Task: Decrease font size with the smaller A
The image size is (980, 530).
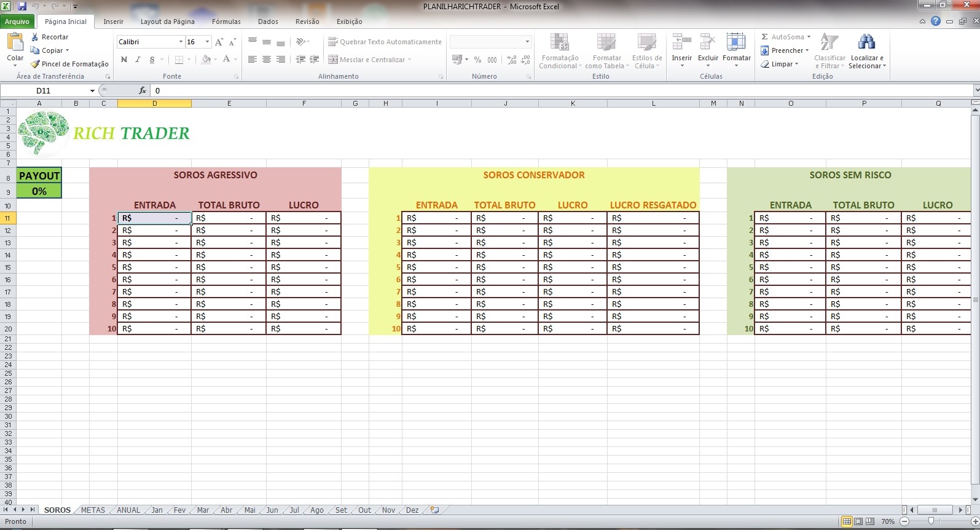Action: click(232, 42)
